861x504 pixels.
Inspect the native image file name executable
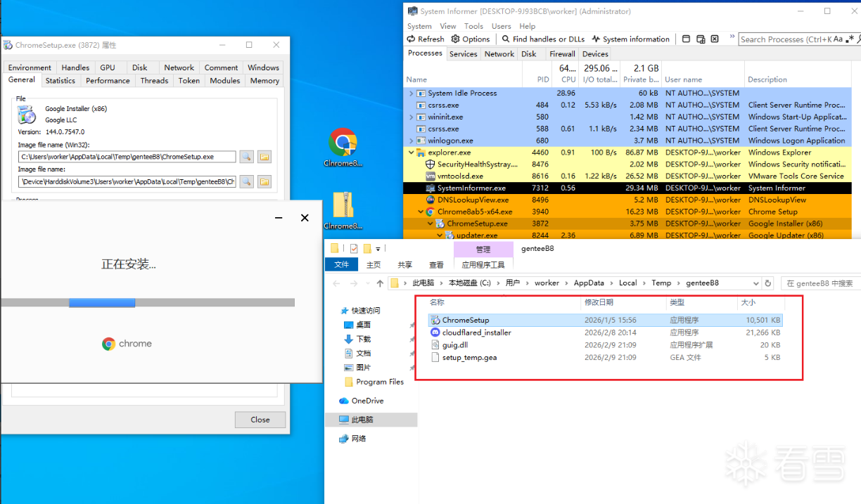(x=246, y=181)
